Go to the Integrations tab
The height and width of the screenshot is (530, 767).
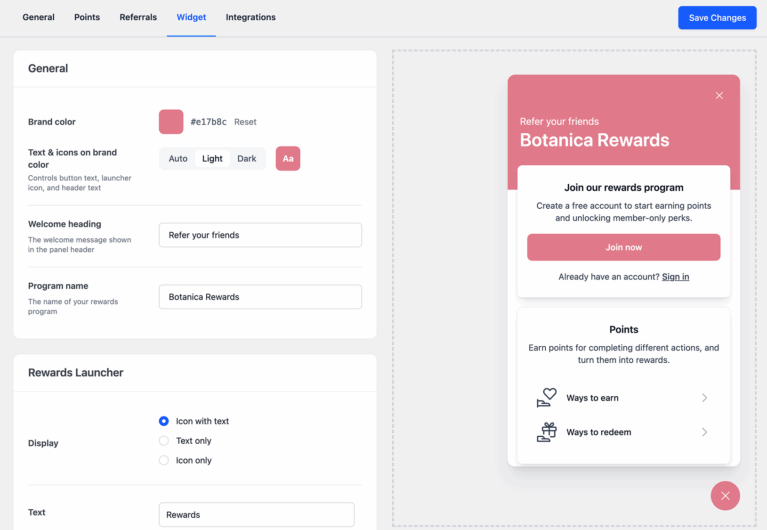pyautogui.click(x=250, y=17)
